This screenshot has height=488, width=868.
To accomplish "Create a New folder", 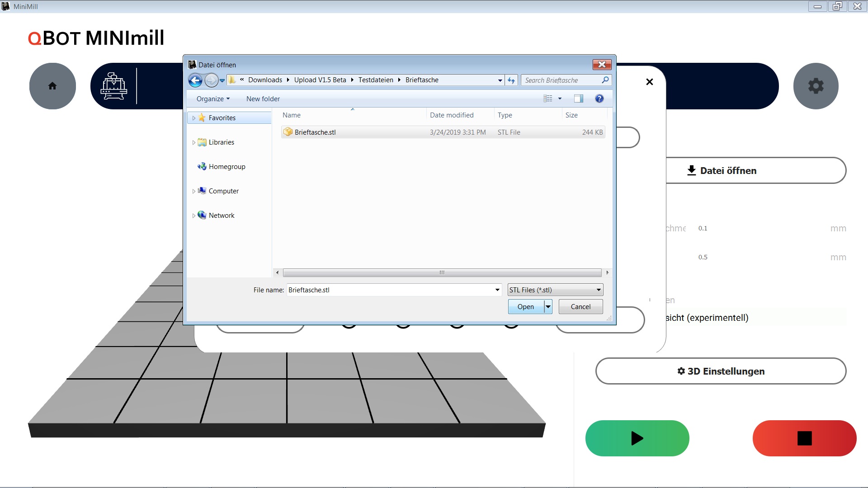I will click(263, 99).
